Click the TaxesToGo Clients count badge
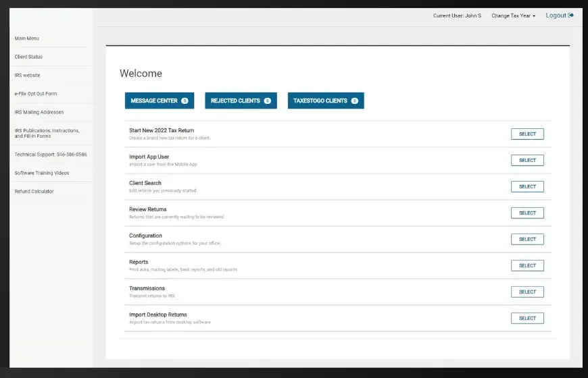588x378 pixels. (x=354, y=101)
